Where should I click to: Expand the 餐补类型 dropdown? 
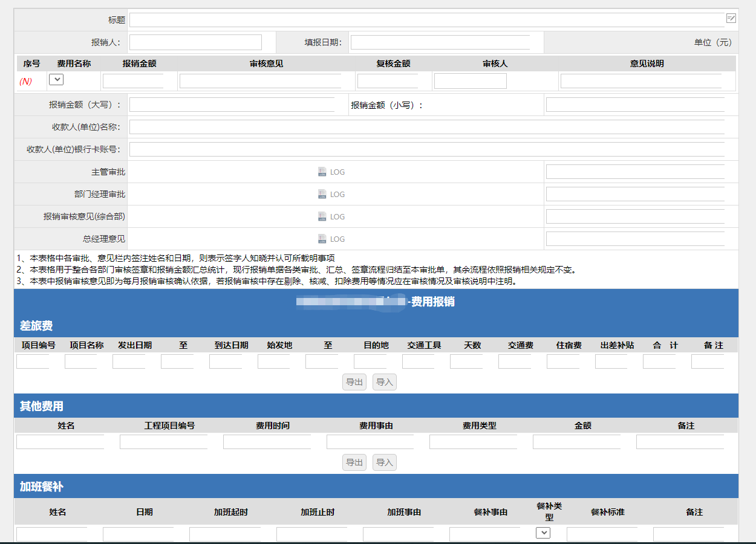click(543, 533)
